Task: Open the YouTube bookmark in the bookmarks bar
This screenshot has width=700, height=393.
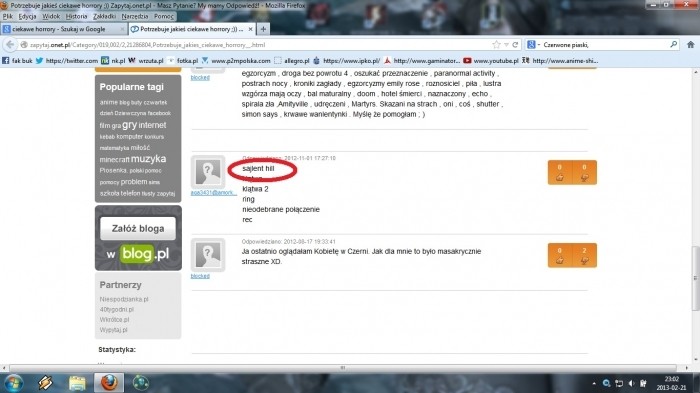Action: click(x=491, y=61)
